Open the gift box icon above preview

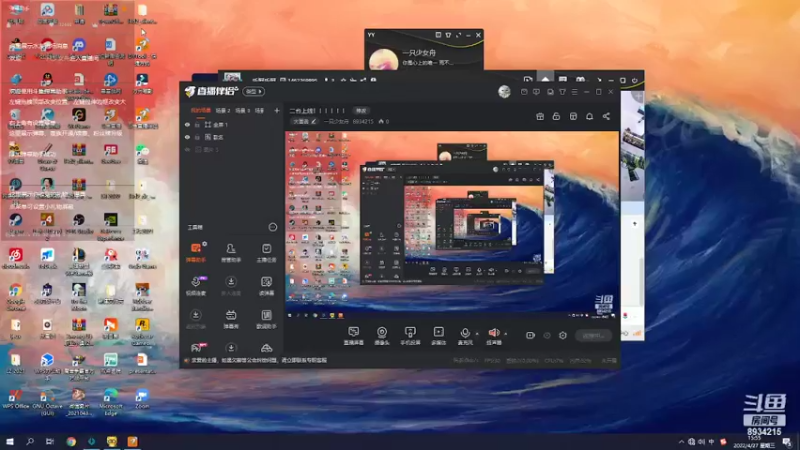(x=540, y=116)
